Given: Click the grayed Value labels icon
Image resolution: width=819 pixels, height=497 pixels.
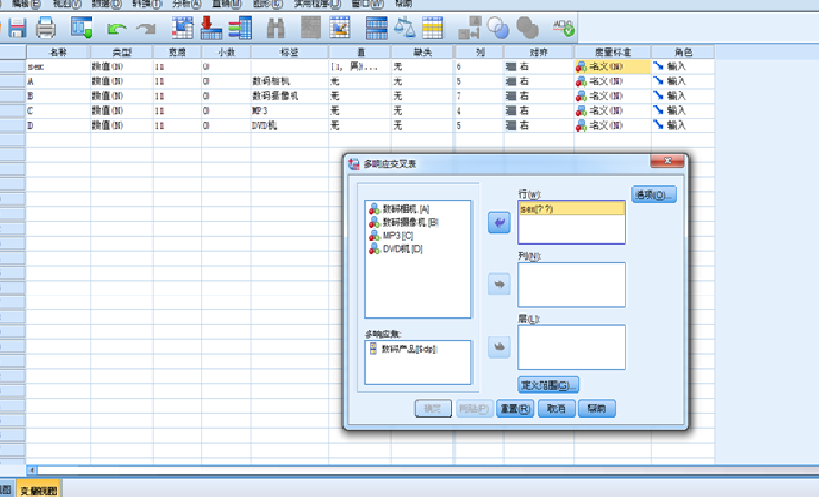Looking at the screenshot, I should click(470, 28).
